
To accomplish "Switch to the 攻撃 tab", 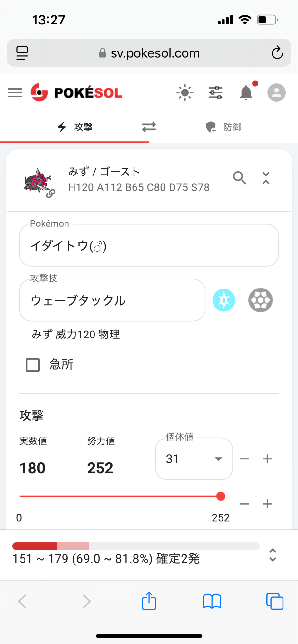I will click(75, 127).
